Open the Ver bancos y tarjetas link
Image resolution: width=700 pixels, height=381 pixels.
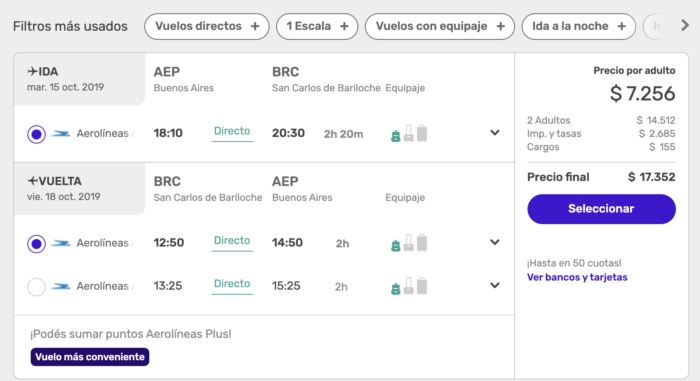(577, 277)
